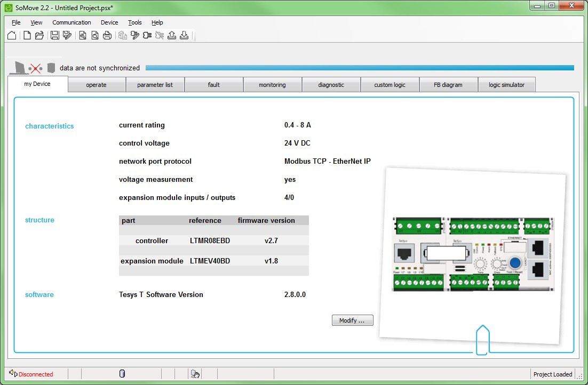Click the red Disconnected status text
The image size is (588, 385).
click(x=36, y=374)
